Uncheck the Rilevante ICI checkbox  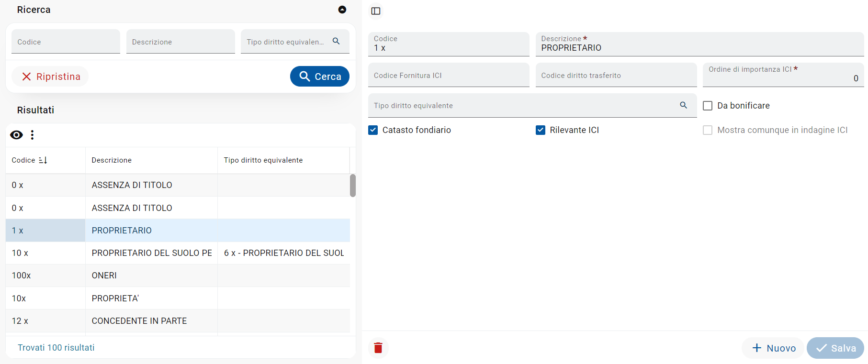[541, 130]
